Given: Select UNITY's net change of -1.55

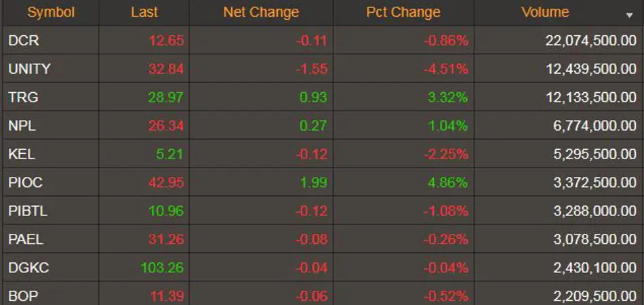Looking at the screenshot, I should [311, 68].
